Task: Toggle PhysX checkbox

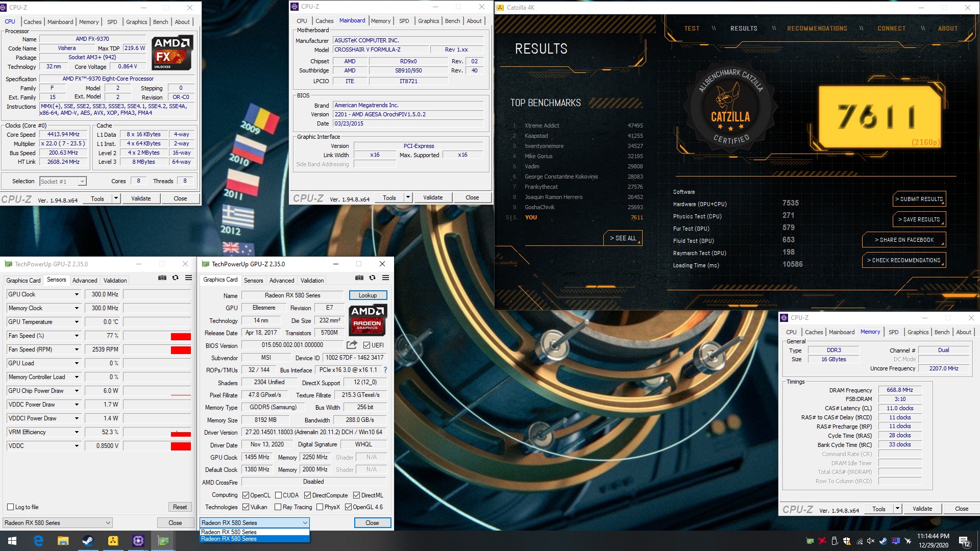Action: (x=320, y=507)
